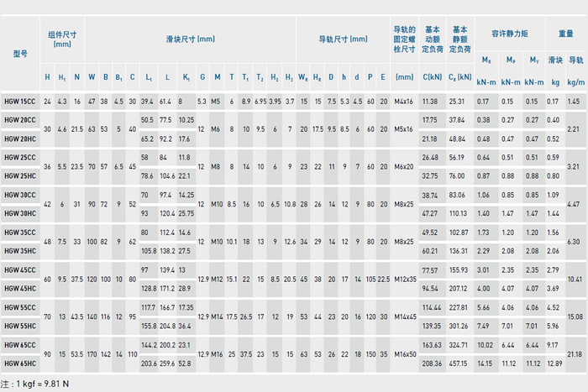Click the HGW 65CC model name
The image size is (588, 392).
coord(20,345)
